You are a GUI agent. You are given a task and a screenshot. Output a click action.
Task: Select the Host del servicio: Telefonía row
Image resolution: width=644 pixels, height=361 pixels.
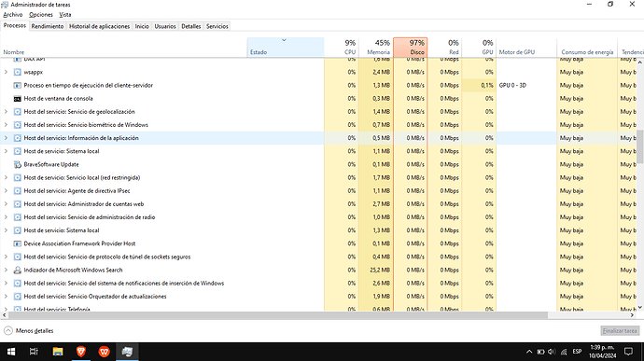161,309
